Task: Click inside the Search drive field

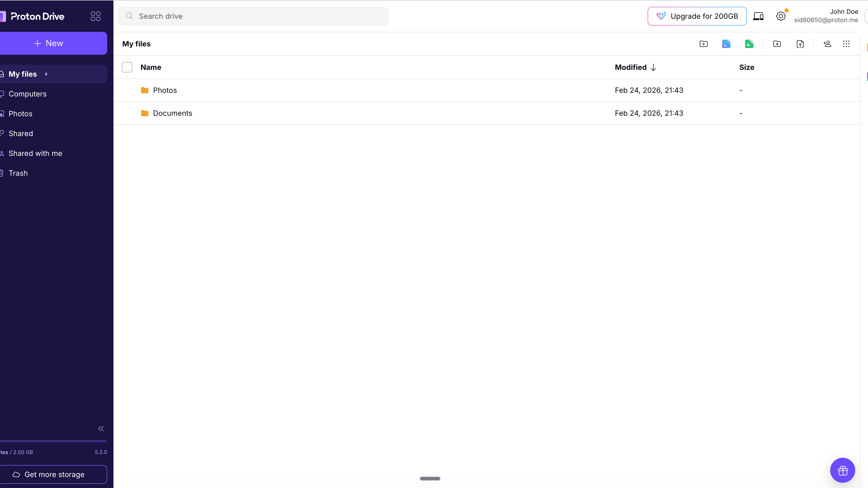Action: [x=253, y=16]
